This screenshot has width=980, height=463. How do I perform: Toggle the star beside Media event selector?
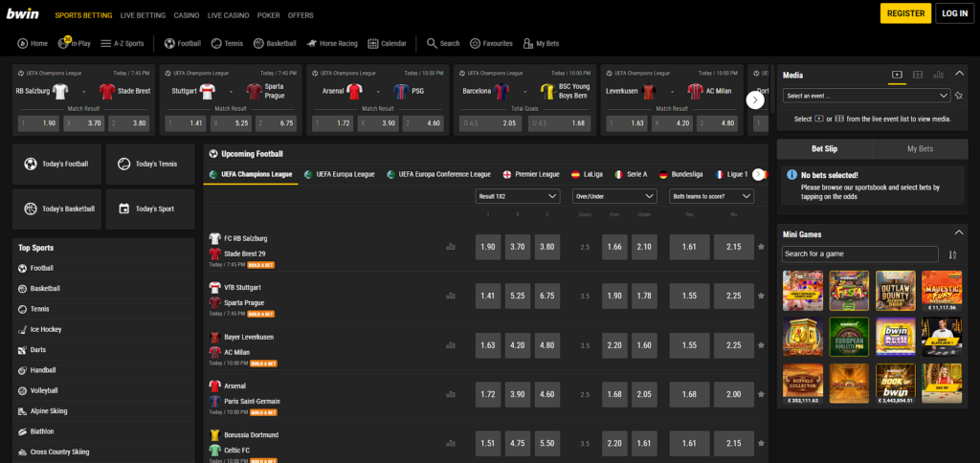[958, 96]
